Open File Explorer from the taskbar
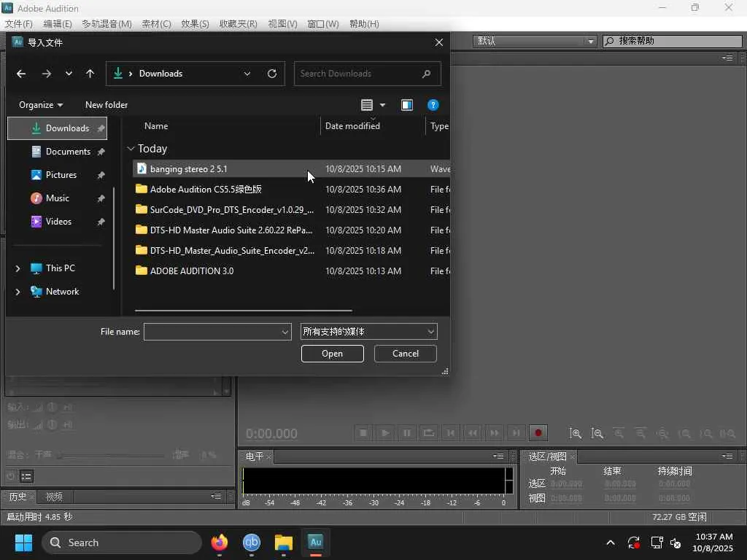 pyautogui.click(x=284, y=542)
